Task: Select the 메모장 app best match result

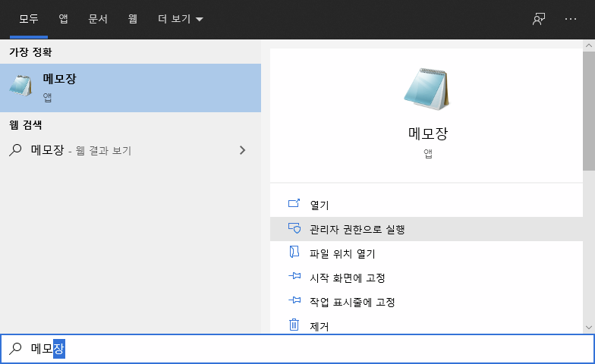Action: (x=131, y=88)
